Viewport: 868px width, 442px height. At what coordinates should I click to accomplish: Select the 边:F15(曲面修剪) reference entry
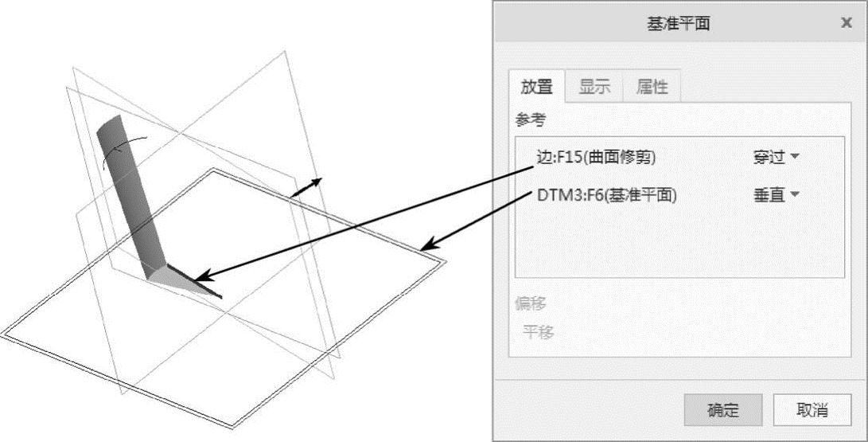596,158
